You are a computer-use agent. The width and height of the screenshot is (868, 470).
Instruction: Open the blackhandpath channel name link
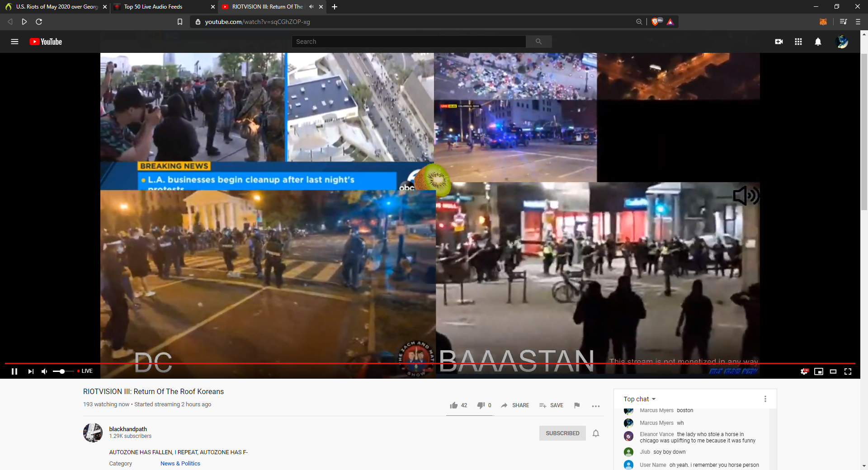click(x=128, y=429)
